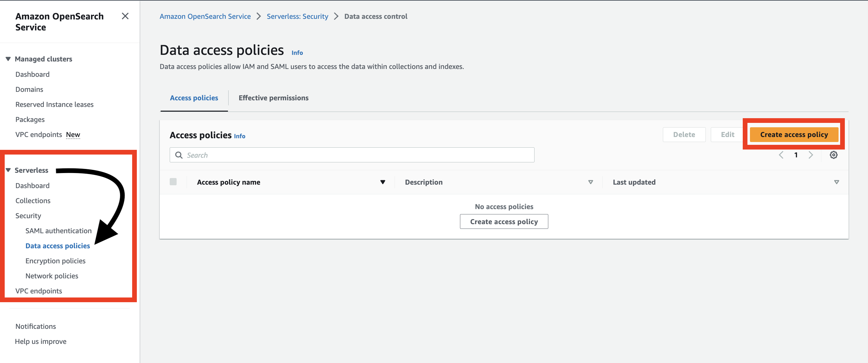868x363 pixels.
Task: Sort by Access policy name arrow
Action: [x=382, y=182]
